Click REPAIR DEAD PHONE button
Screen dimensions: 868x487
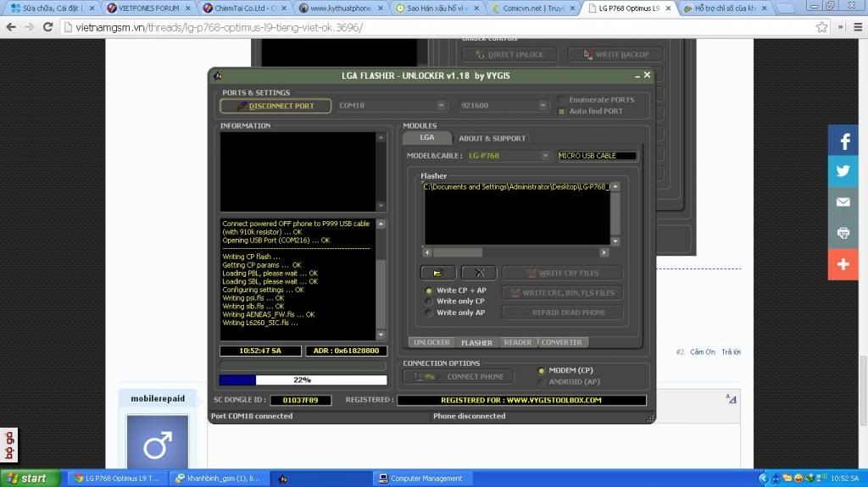(563, 313)
